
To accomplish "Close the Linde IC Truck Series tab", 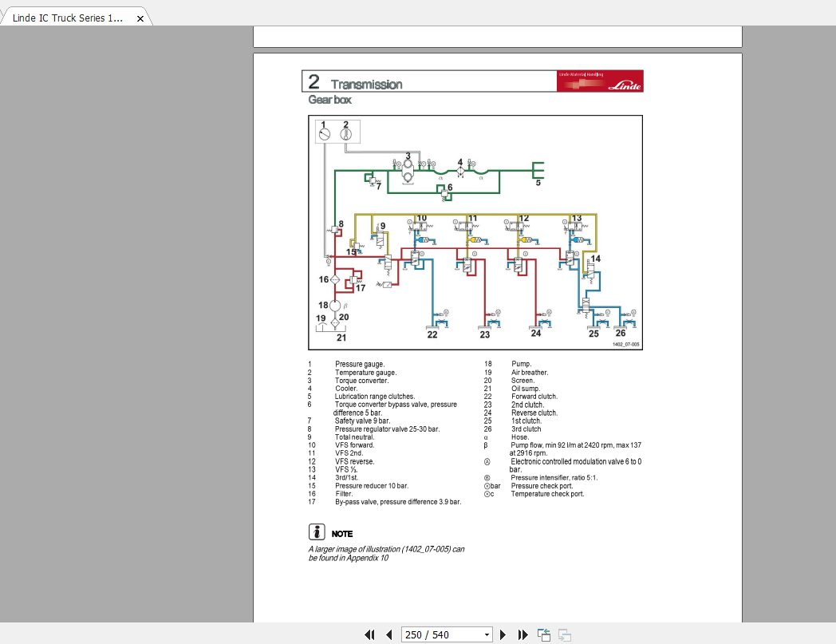I will pyautogui.click(x=140, y=18).
